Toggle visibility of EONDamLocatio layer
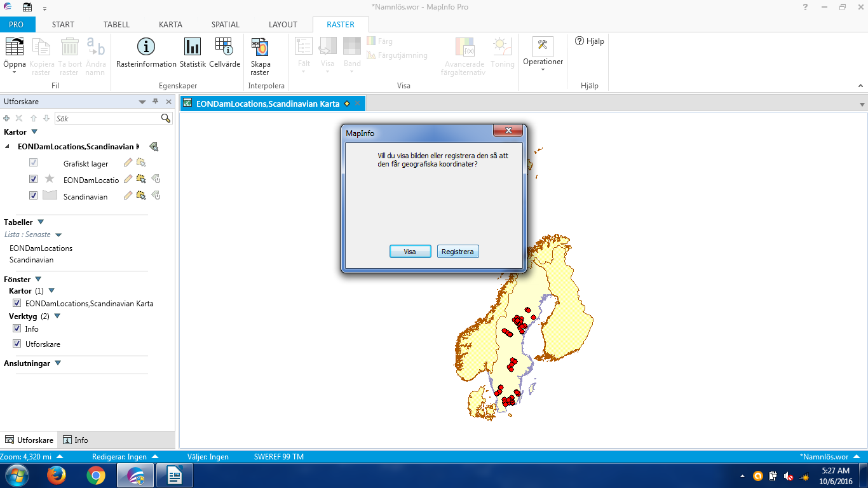Image resolution: width=868 pixels, height=488 pixels. pos(34,179)
